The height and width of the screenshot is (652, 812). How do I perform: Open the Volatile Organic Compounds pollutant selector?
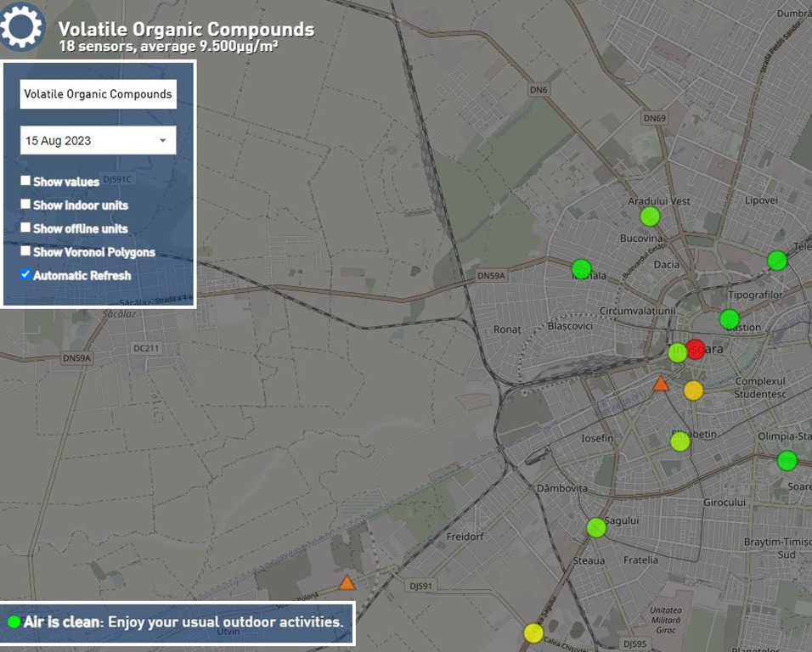pyautogui.click(x=98, y=94)
